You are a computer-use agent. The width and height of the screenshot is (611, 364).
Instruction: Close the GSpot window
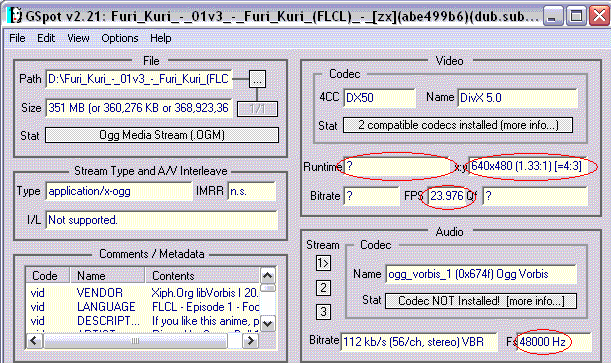[599, 16]
